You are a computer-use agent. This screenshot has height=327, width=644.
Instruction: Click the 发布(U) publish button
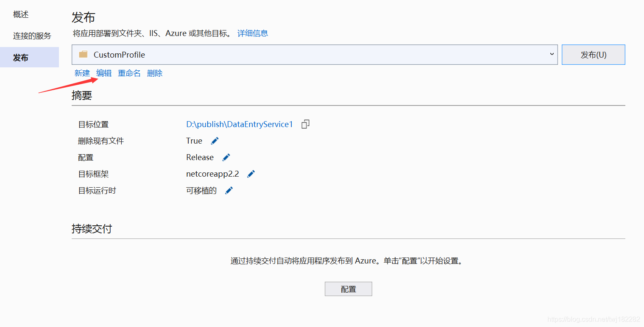tap(593, 55)
